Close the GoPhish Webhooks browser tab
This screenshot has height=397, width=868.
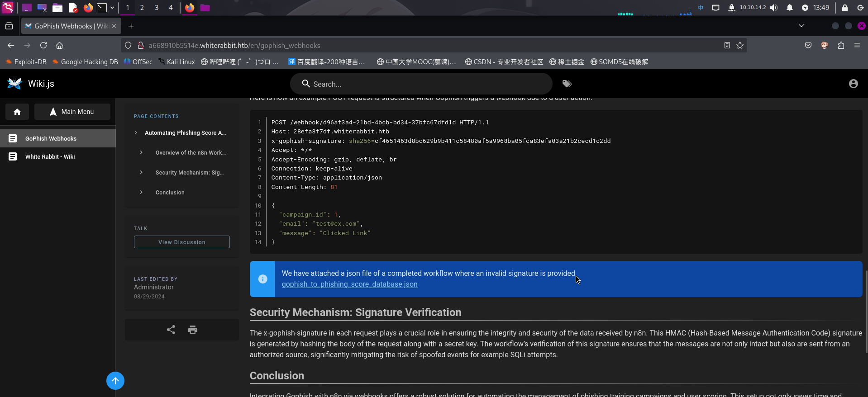coord(114,26)
